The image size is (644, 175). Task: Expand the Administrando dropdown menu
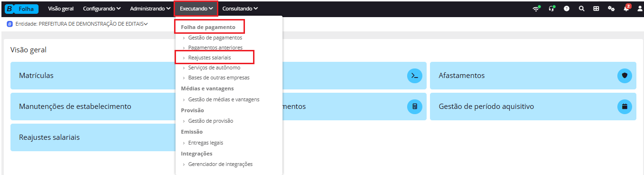click(x=150, y=9)
